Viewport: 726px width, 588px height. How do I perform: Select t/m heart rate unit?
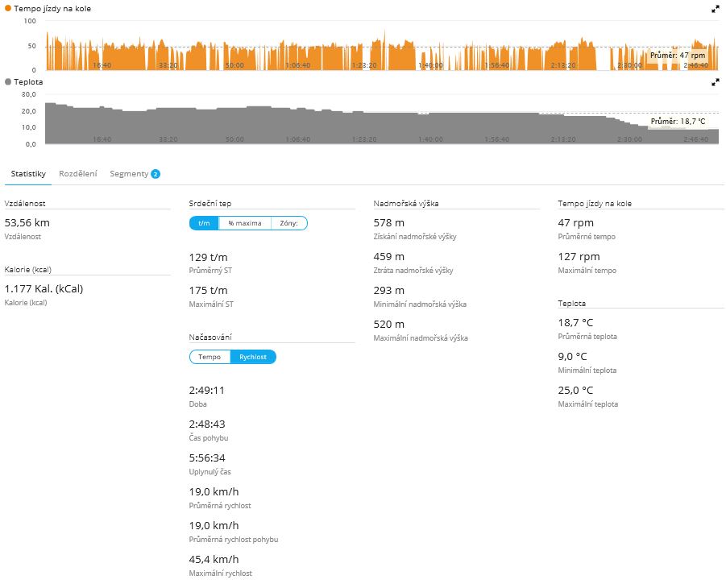pos(204,223)
